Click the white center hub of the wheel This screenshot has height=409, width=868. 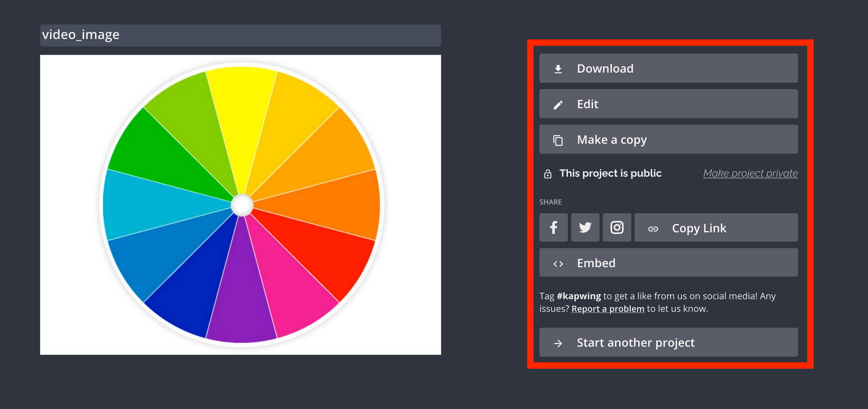coord(242,205)
